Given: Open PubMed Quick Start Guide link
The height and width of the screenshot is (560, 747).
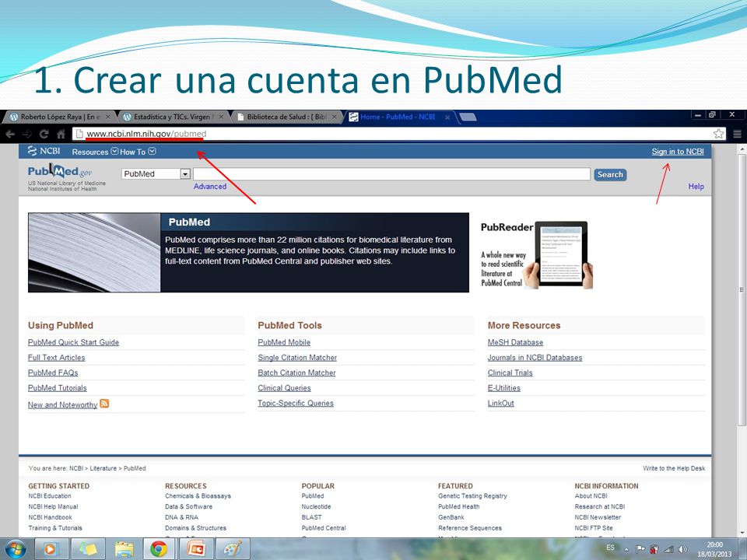Looking at the screenshot, I should pyautogui.click(x=73, y=342).
